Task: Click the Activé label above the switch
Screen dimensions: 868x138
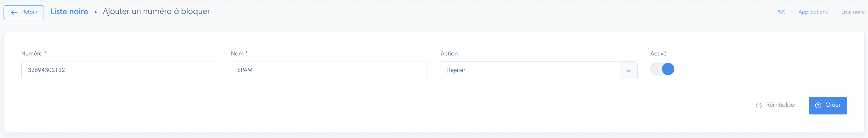Action: (x=658, y=54)
